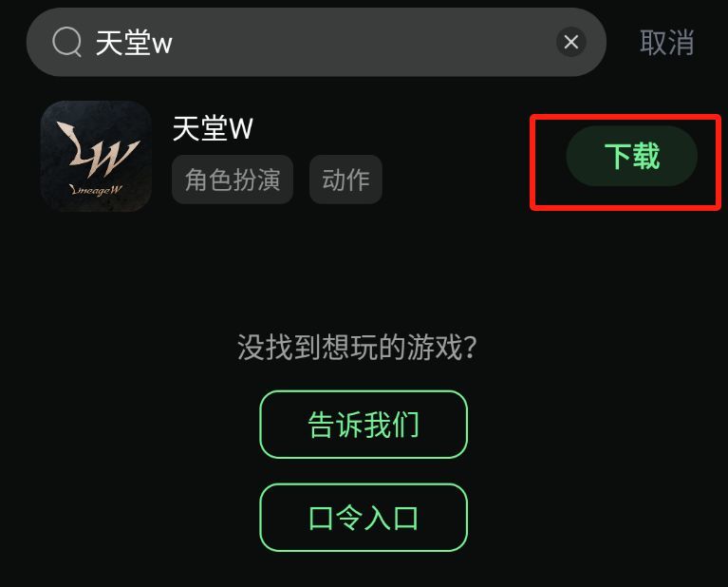Download 天堂W with the 下载 button
This screenshot has width=728, height=587.
631,156
